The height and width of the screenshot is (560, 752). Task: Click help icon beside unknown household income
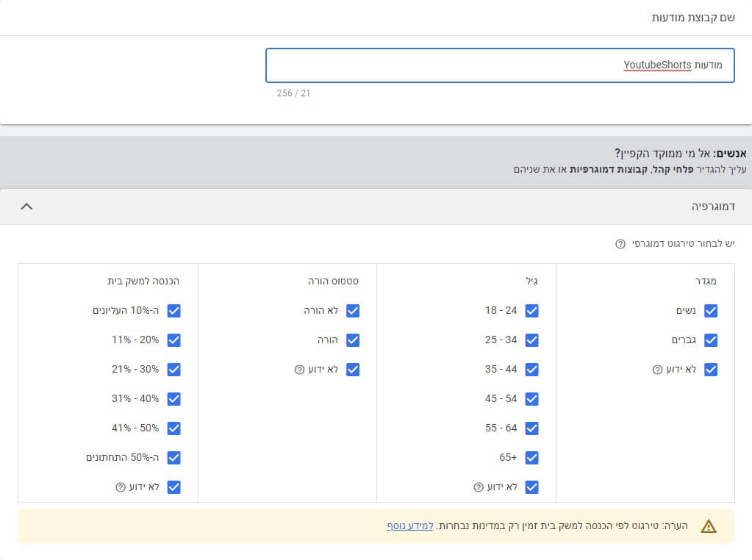point(121,487)
